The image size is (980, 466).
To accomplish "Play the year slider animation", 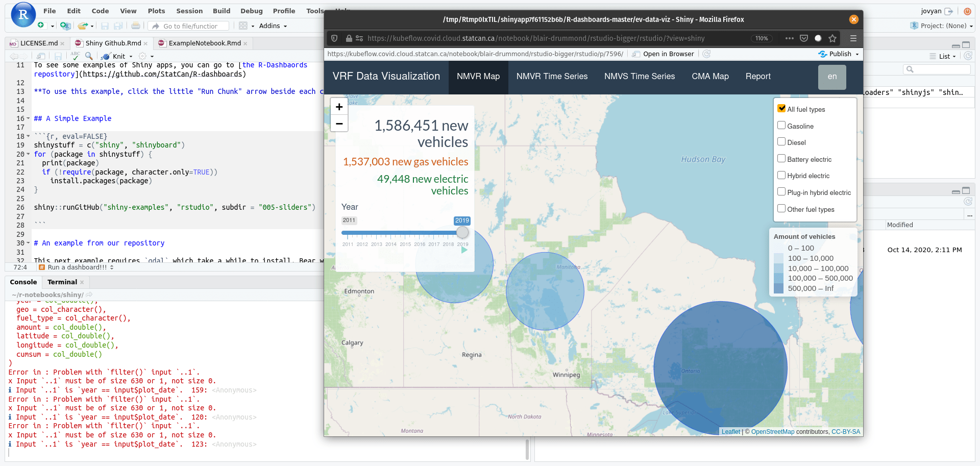I will click(464, 250).
